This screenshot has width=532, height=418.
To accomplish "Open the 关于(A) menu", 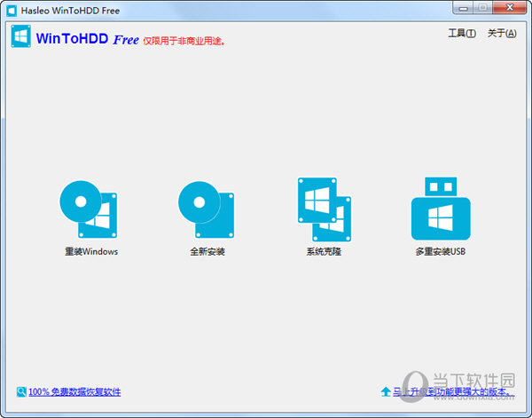I will coord(502,33).
